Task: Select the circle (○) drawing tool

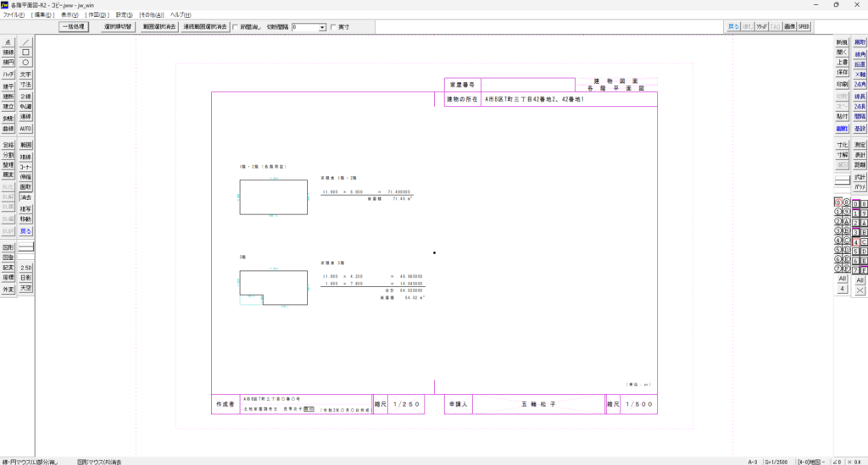Action: pyautogui.click(x=25, y=62)
